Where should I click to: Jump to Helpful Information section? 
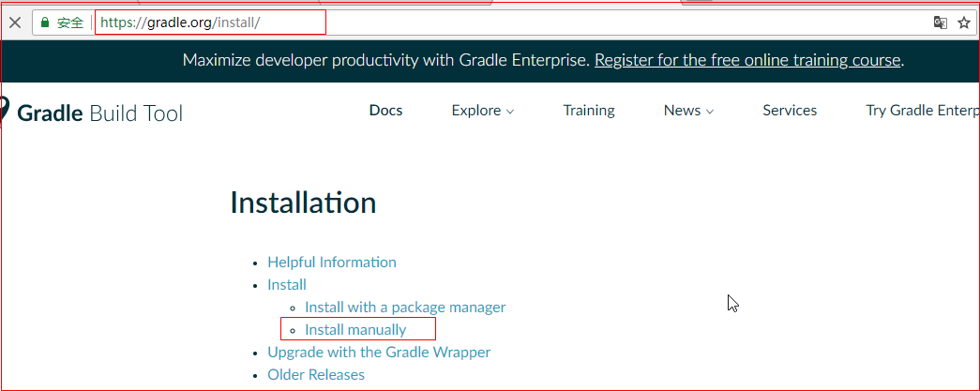[x=332, y=263]
